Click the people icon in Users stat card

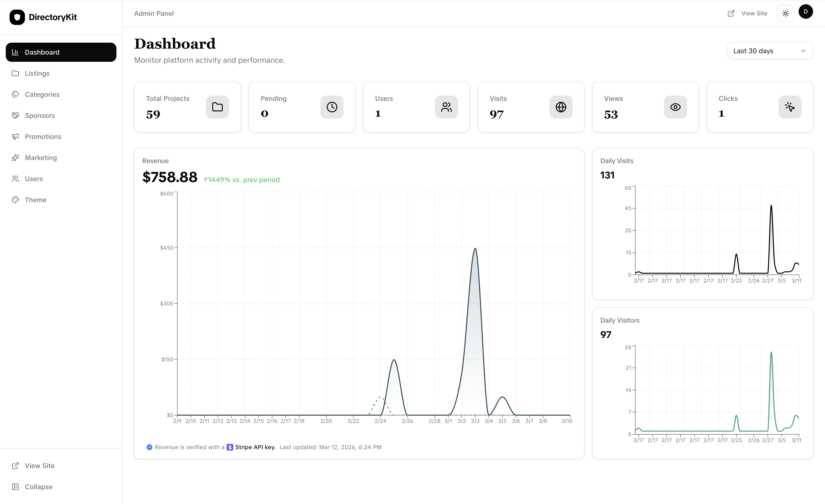[x=446, y=107]
